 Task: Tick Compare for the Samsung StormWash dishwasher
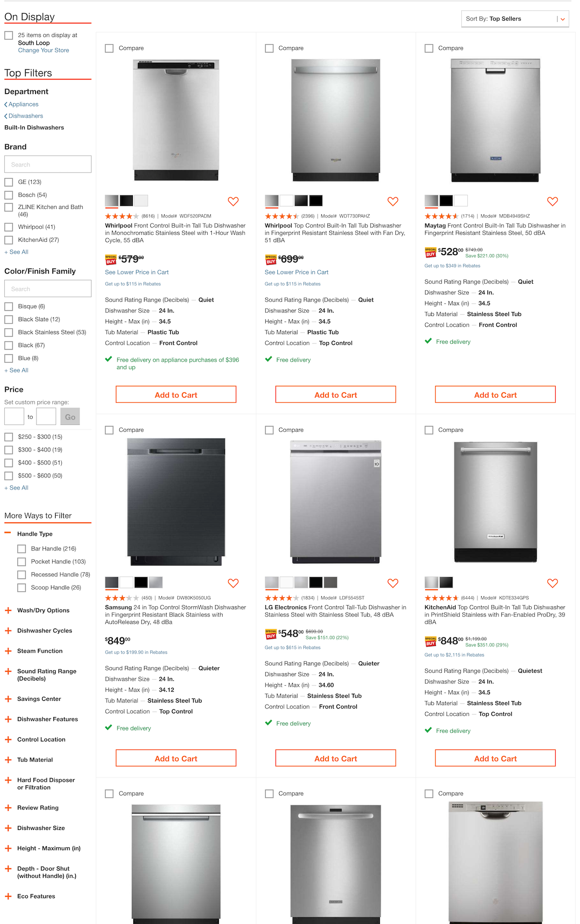(x=109, y=430)
